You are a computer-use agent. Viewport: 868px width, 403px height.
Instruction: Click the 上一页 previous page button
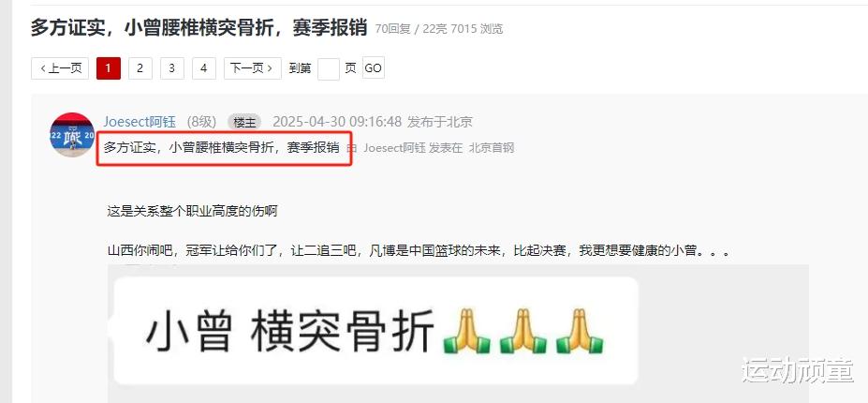[x=60, y=68]
